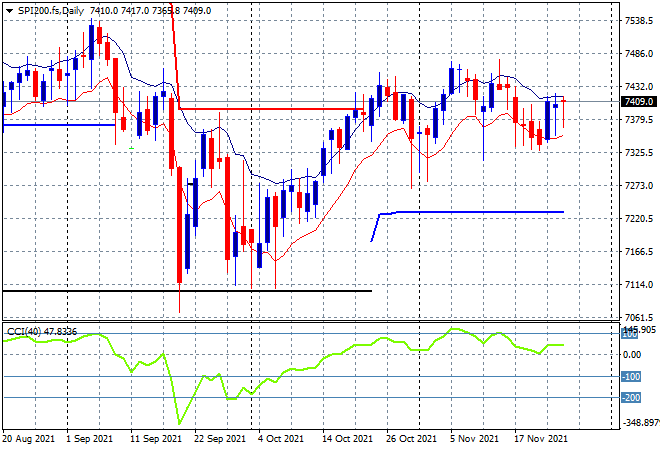The image size is (660, 450).
Task: Click the 7379.5 price axis label
Action: (639, 120)
